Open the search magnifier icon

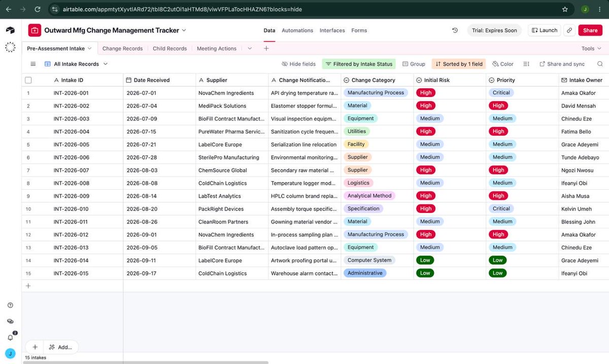pyautogui.click(x=600, y=64)
